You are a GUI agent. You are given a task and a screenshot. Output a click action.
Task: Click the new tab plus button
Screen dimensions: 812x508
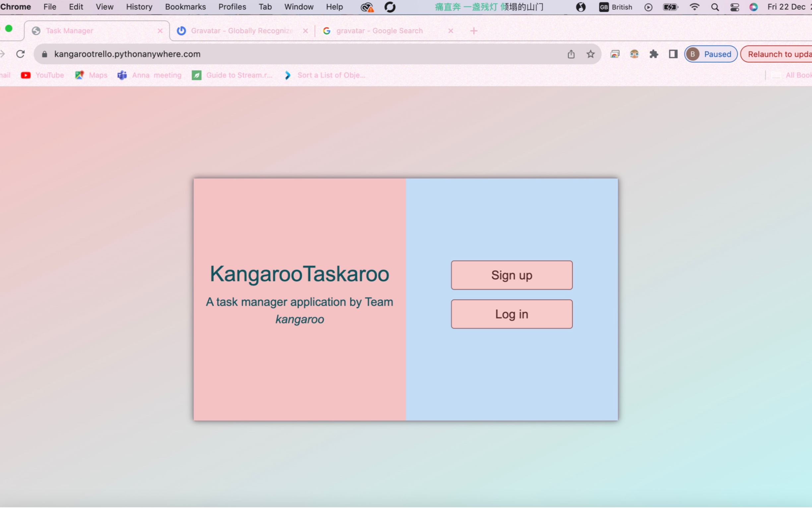click(x=473, y=30)
